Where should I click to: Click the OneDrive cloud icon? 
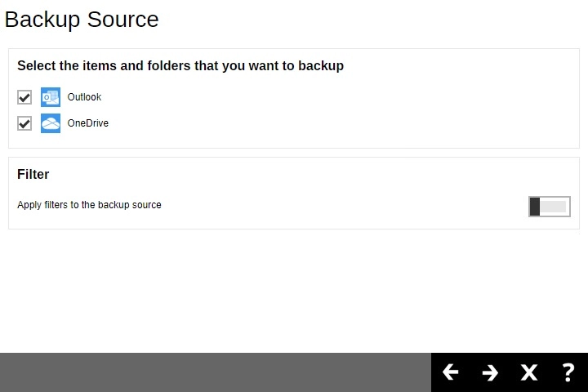click(x=51, y=123)
